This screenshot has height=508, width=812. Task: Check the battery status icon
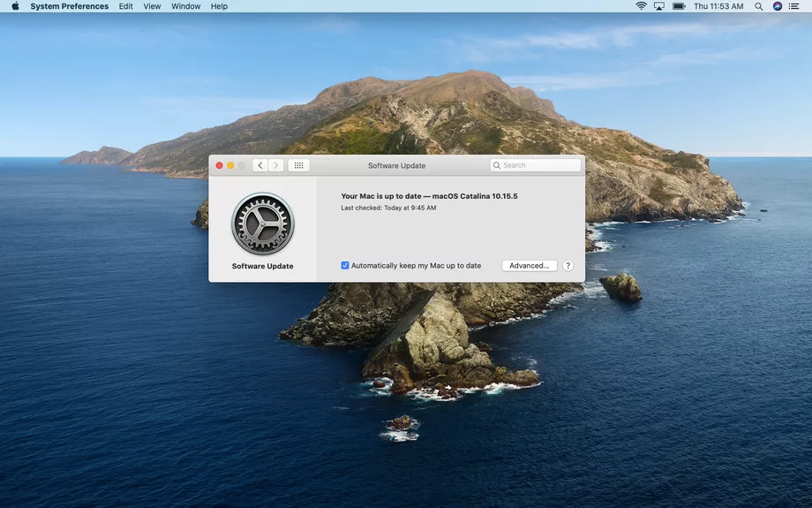coord(679,6)
